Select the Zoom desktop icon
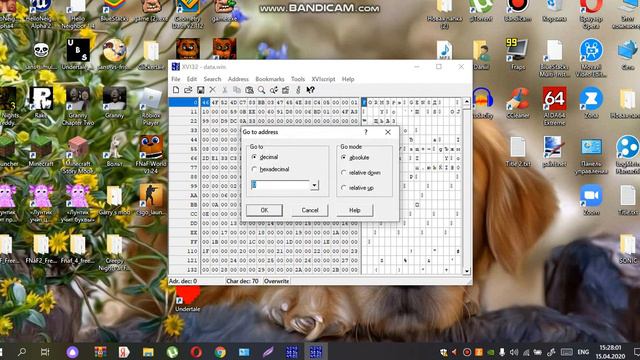 pyautogui.click(x=591, y=200)
